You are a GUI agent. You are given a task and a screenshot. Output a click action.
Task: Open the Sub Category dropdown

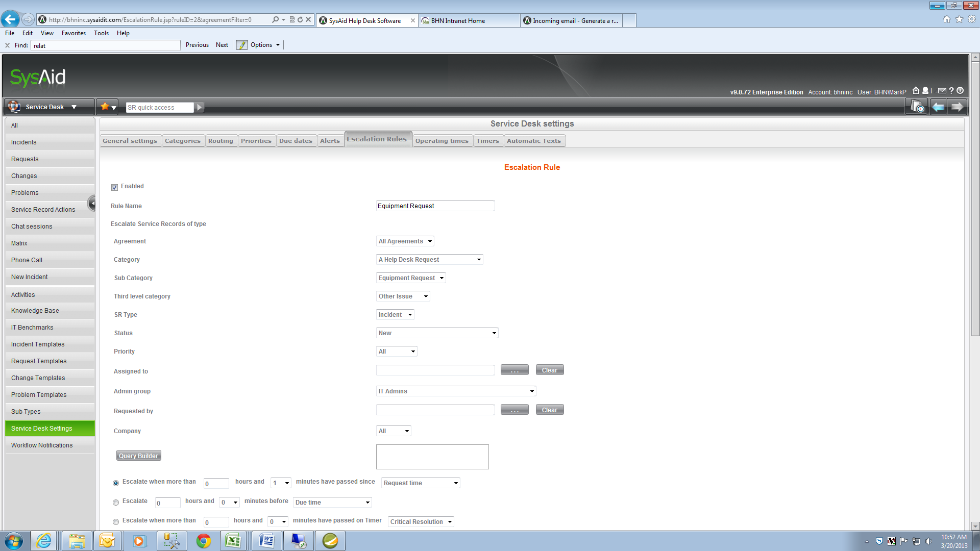pyautogui.click(x=411, y=278)
